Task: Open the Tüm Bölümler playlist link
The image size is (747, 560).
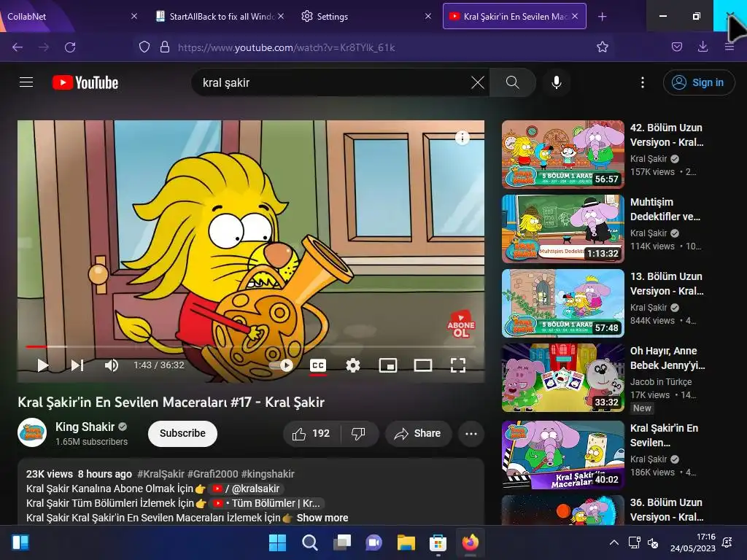Action: tap(266, 503)
